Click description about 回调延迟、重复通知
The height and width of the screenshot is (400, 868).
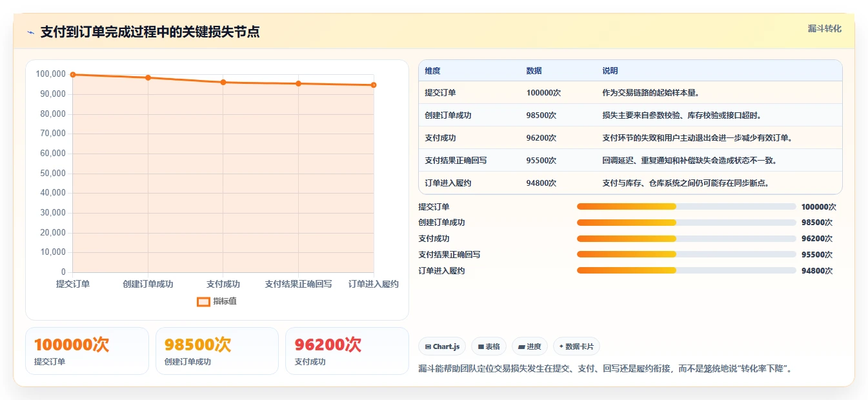[x=690, y=161]
